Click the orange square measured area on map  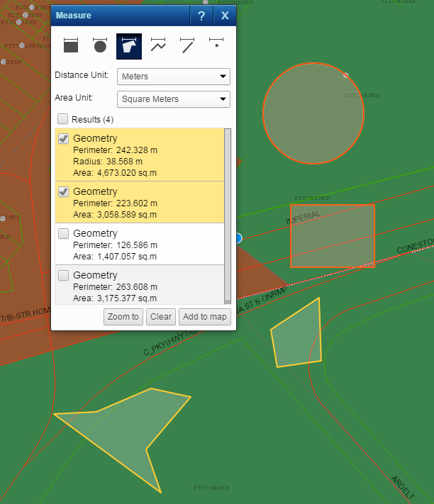point(333,235)
